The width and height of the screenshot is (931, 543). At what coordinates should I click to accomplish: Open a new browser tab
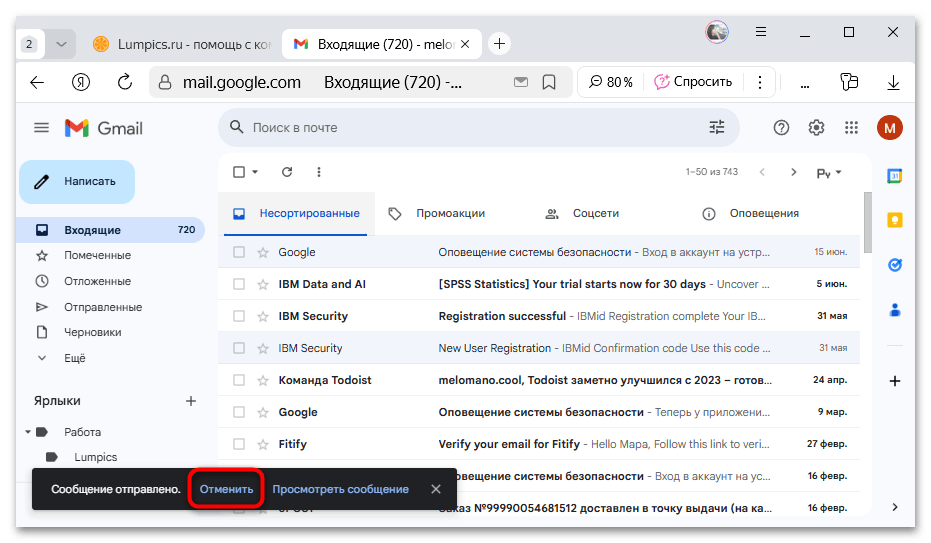(499, 44)
